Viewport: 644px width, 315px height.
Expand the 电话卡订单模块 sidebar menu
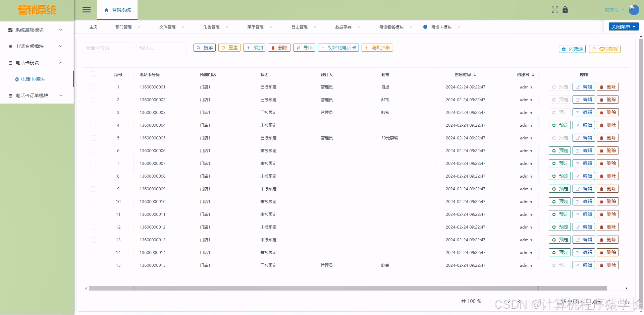coord(37,96)
